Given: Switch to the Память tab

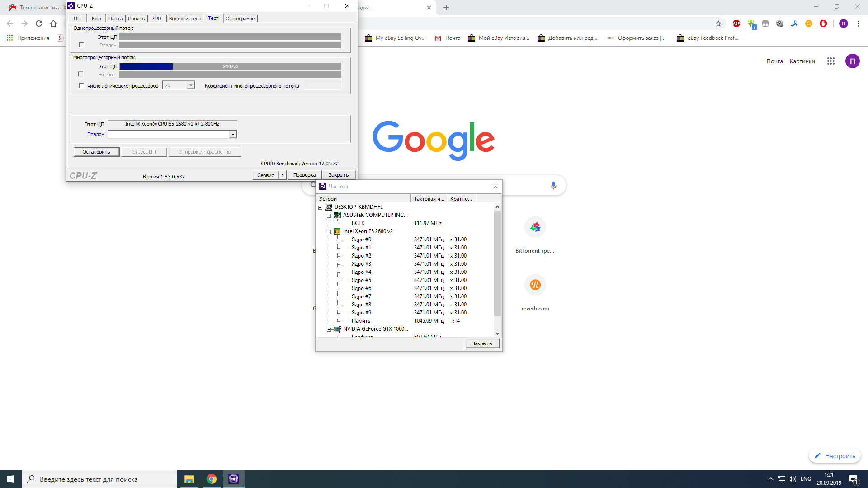Looking at the screenshot, I should [136, 19].
